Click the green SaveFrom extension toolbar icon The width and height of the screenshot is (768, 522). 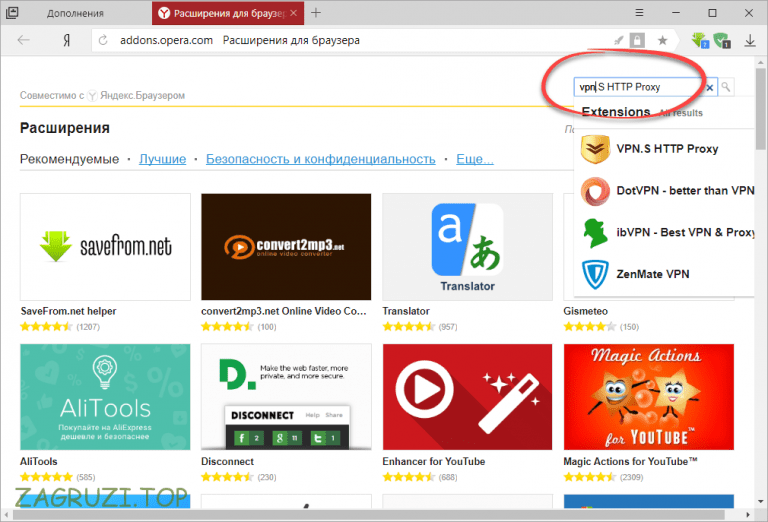(x=700, y=40)
